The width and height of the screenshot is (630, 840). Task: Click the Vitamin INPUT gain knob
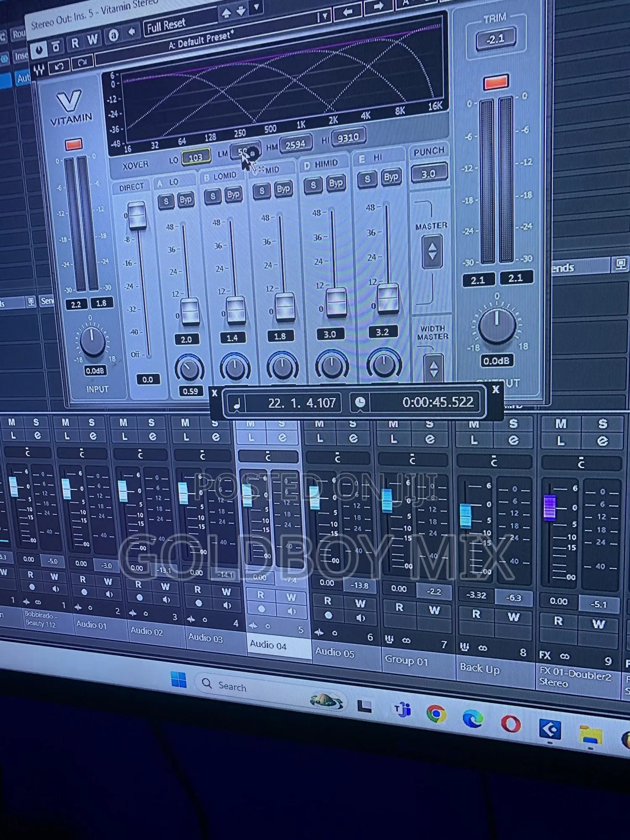coord(92,341)
